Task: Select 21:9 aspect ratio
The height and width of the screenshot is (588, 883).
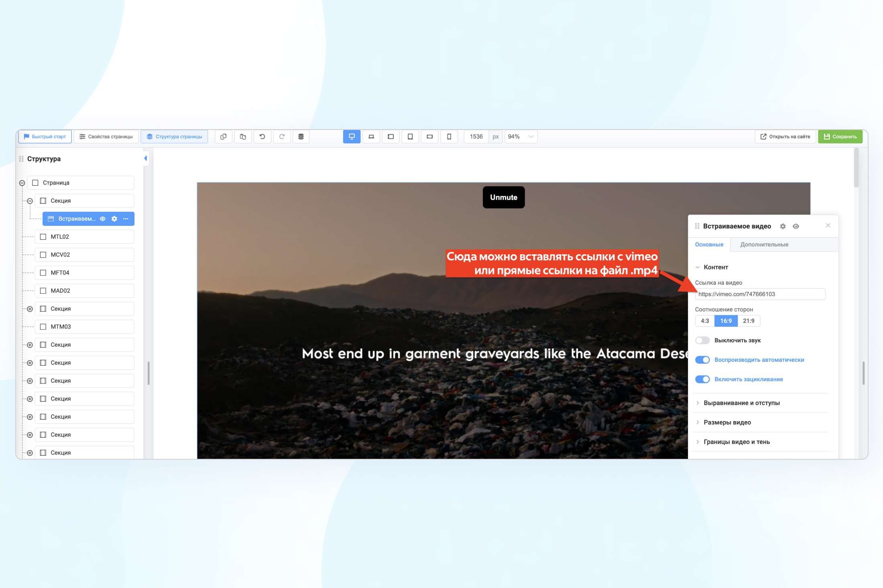Action: pyautogui.click(x=749, y=321)
